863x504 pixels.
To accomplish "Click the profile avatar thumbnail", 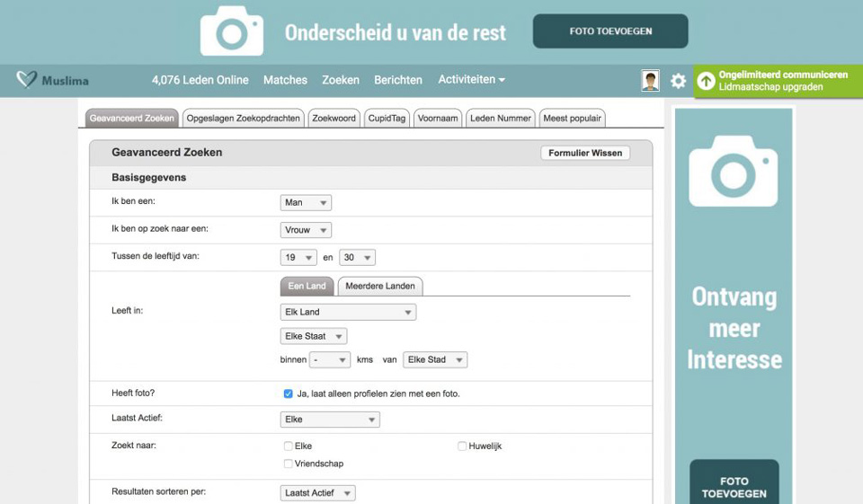I will [x=650, y=81].
